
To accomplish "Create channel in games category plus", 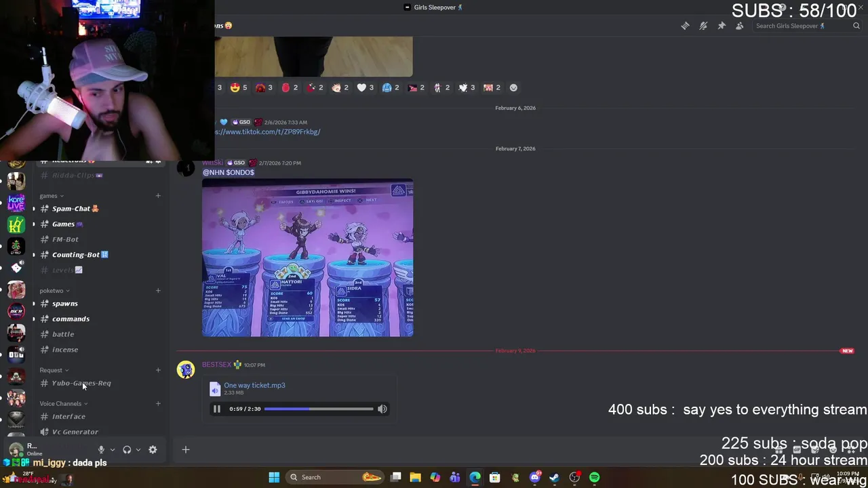I will (x=158, y=196).
